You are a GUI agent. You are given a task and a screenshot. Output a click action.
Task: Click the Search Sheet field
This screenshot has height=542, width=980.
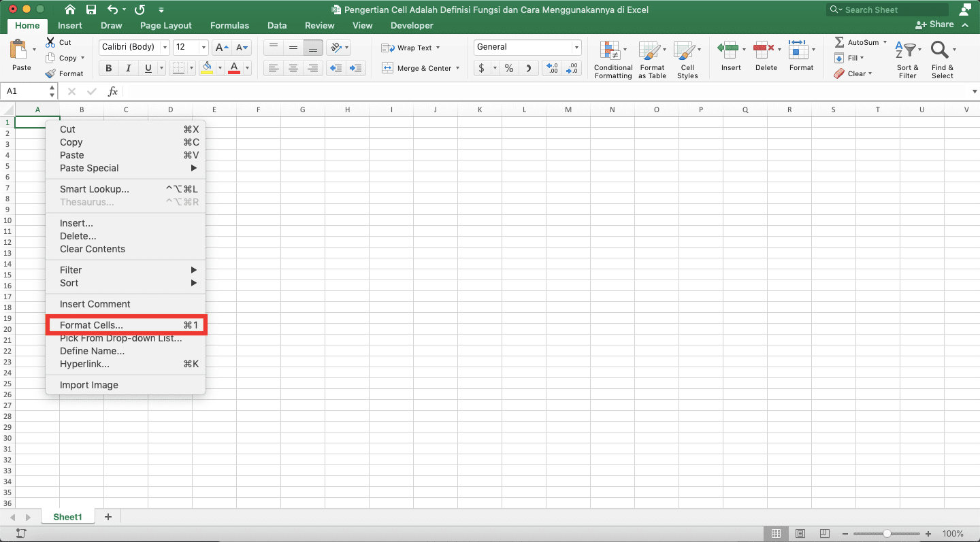pos(887,10)
